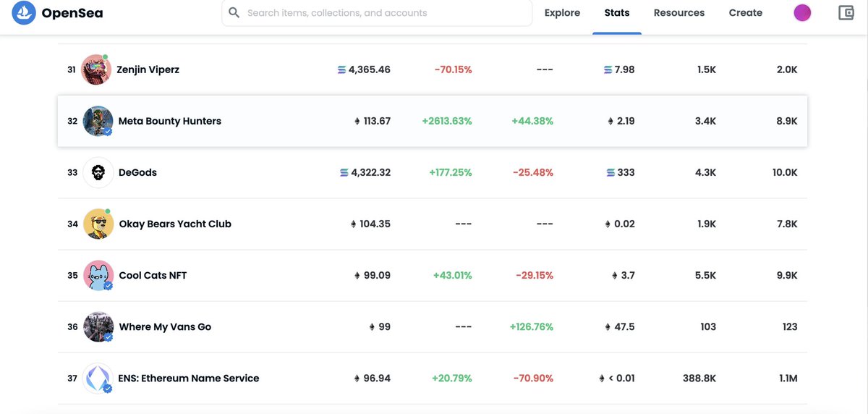868x414 pixels.
Task: Open Okay Bears Yacht Club name
Action: 175,224
